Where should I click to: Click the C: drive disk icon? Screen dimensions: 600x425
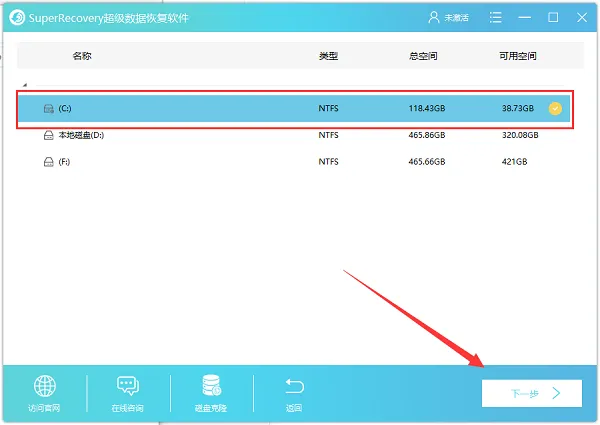click(x=49, y=109)
